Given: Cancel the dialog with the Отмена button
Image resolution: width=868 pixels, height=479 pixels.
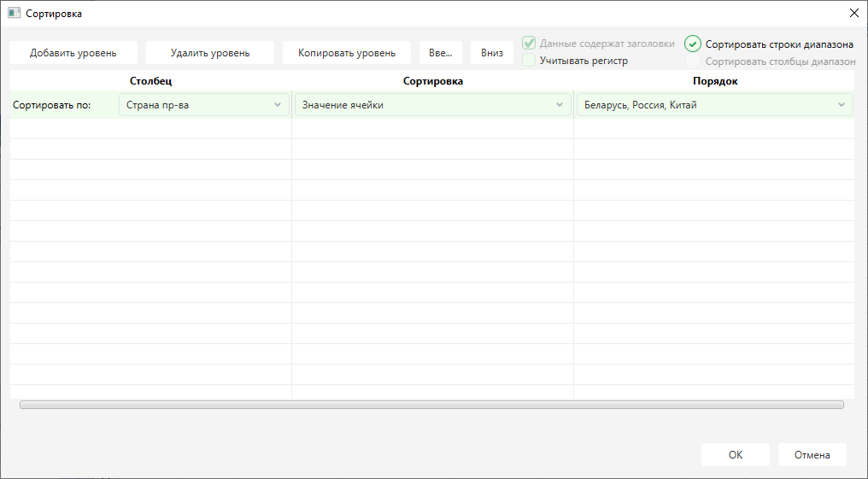Looking at the screenshot, I should (x=812, y=455).
